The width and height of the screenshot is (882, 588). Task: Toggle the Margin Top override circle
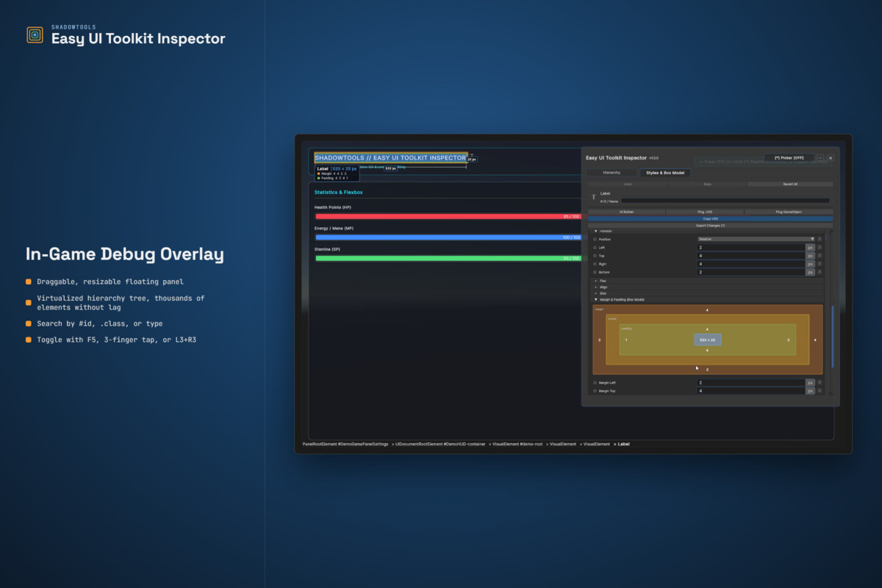(x=595, y=391)
